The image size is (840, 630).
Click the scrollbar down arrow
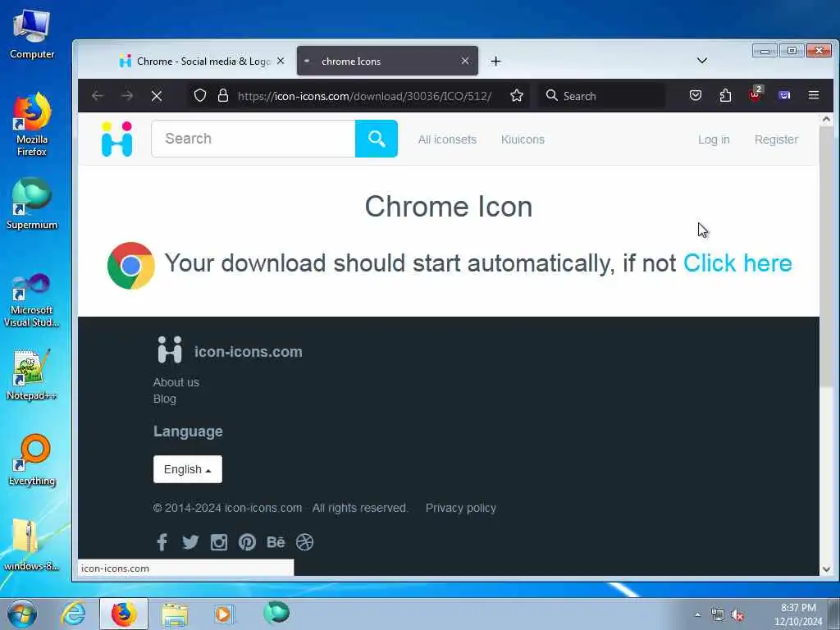[826, 569]
